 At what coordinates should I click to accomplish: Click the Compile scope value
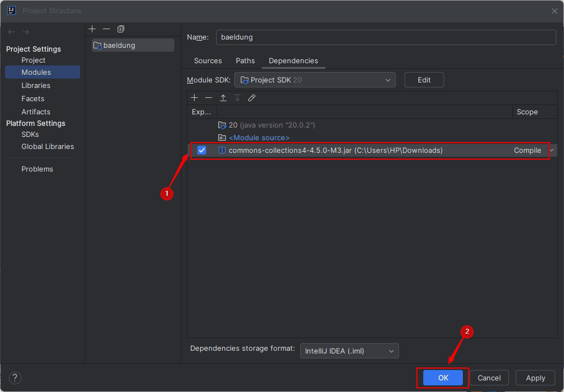527,150
